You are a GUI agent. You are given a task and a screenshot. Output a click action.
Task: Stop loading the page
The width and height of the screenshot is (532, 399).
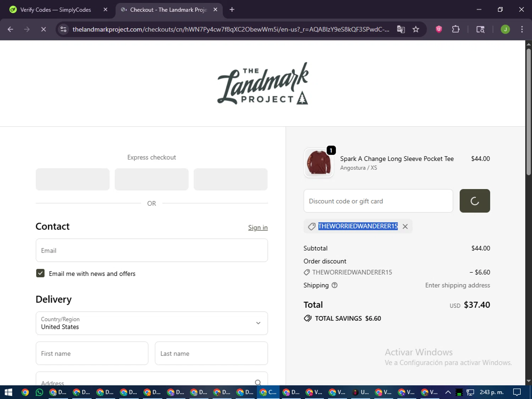(43, 29)
